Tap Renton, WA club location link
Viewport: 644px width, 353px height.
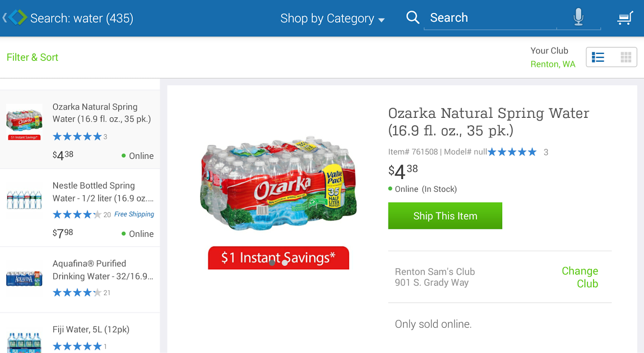click(553, 64)
